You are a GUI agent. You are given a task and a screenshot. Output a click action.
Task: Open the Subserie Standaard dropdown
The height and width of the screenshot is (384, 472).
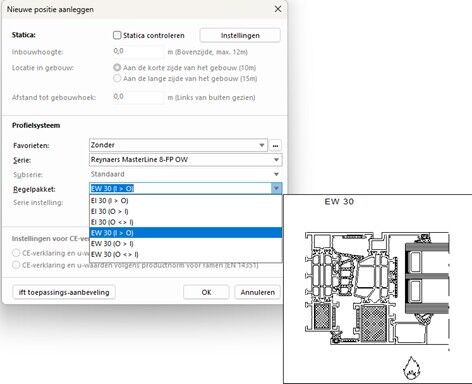pos(276,174)
